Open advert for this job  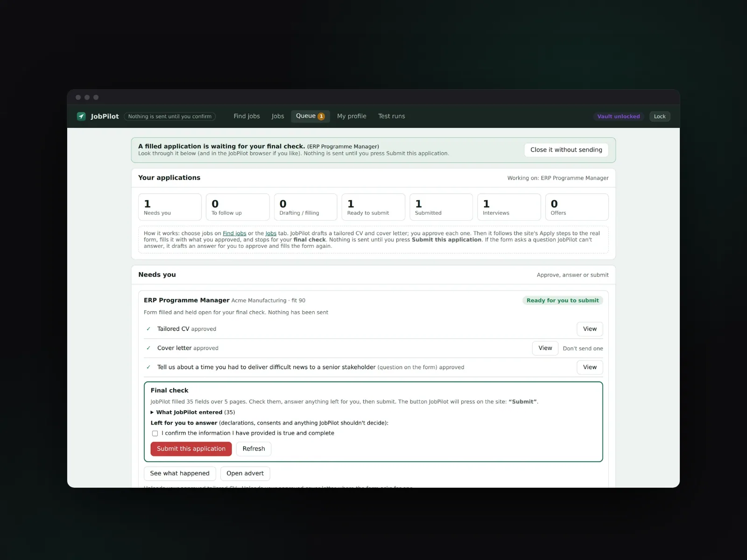[x=245, y=473]
